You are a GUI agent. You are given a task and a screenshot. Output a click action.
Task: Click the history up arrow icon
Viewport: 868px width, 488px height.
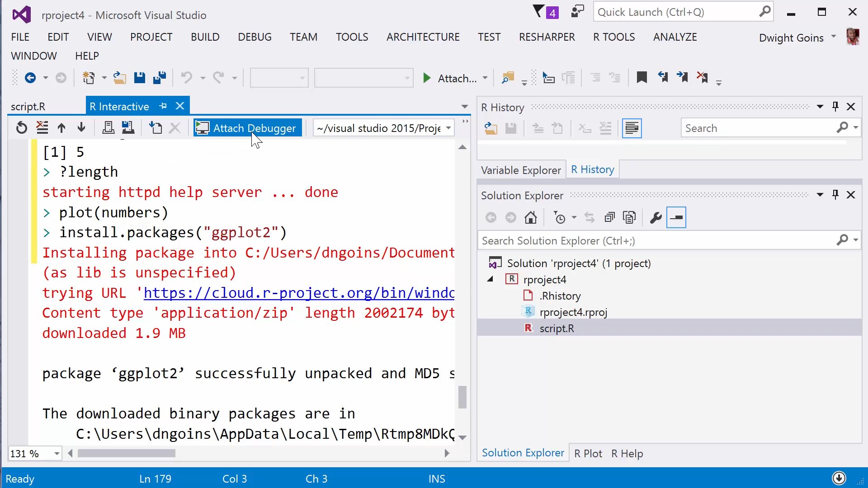[x=61, y=128]
